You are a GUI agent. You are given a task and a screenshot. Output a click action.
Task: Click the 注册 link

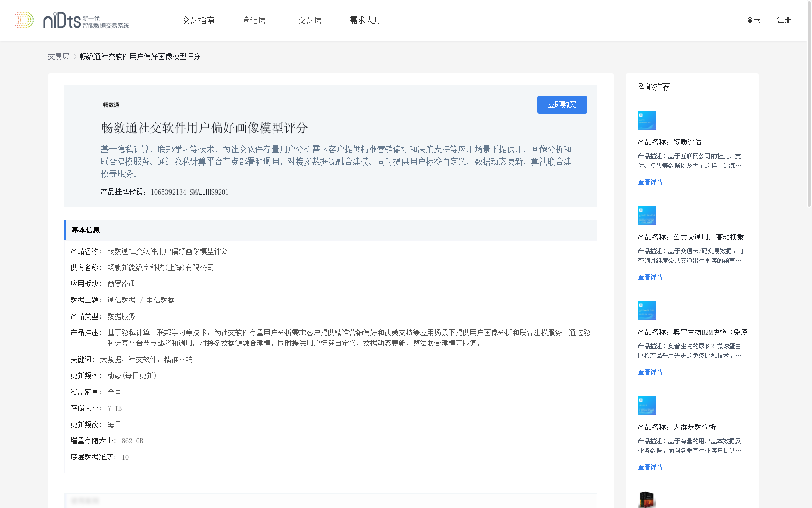784,20
